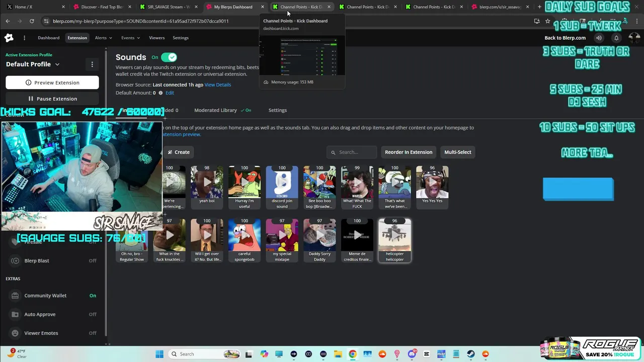Select the Extension nav item
Viewport: 644px width, 362px height.
pos(77,38)
